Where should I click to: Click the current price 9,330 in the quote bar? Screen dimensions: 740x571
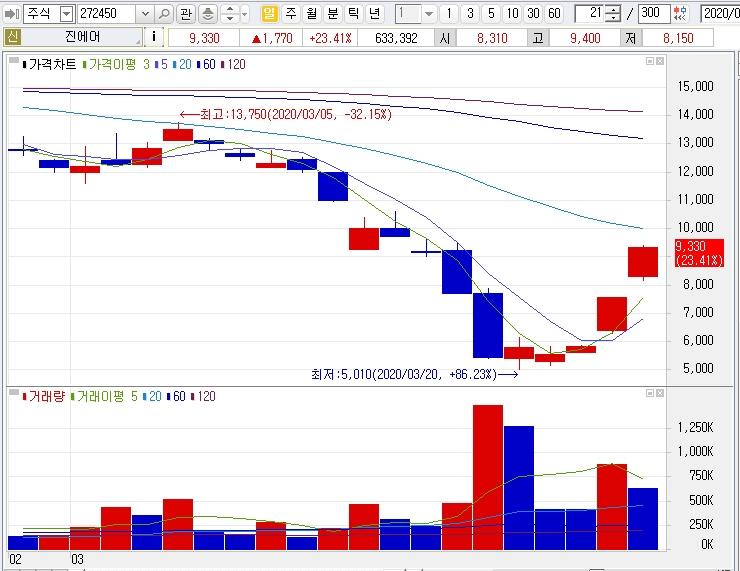point(204,38)
